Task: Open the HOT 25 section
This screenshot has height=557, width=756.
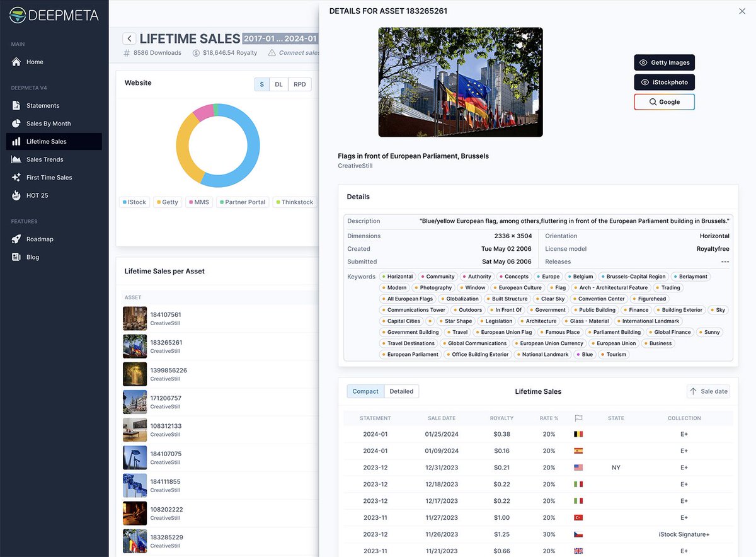Action: [x=16, y=195]
